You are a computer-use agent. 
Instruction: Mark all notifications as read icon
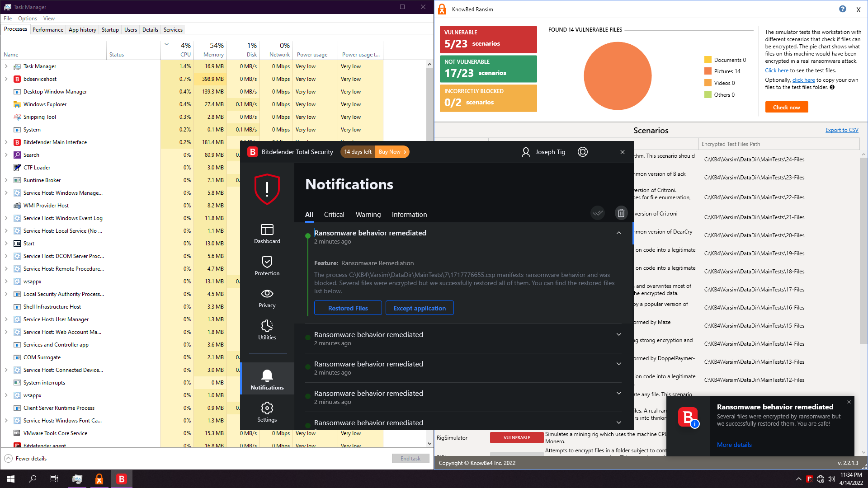(x=598, y=213)
